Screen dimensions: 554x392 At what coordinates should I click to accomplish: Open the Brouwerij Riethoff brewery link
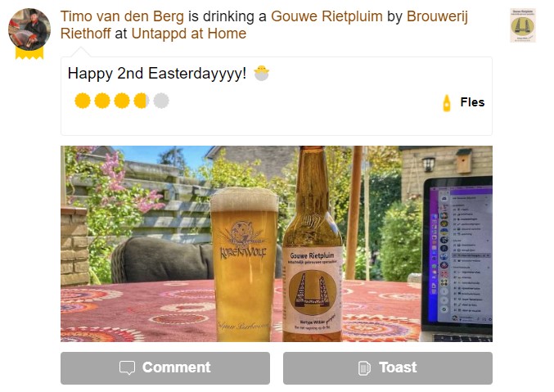264,25
